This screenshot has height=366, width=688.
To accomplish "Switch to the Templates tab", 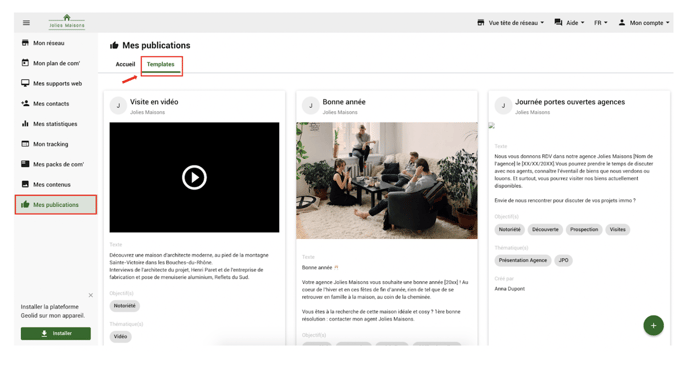I will tap(161, 65).
